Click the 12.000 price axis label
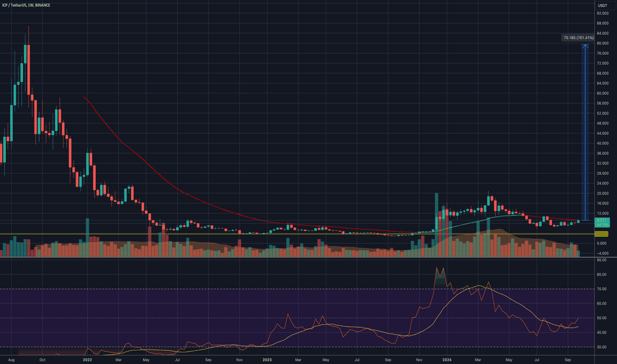The height and width of the screenshot is (364, 617). point(602,213)
